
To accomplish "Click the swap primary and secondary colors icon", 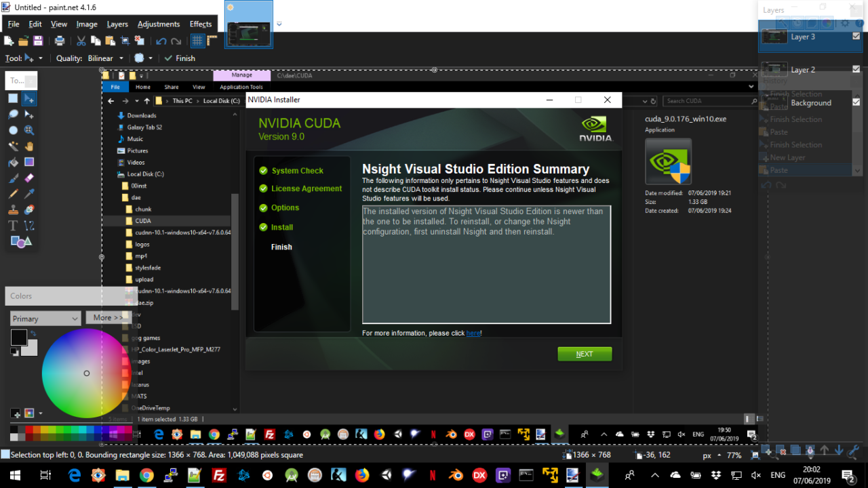I will (x=33, y=333).
